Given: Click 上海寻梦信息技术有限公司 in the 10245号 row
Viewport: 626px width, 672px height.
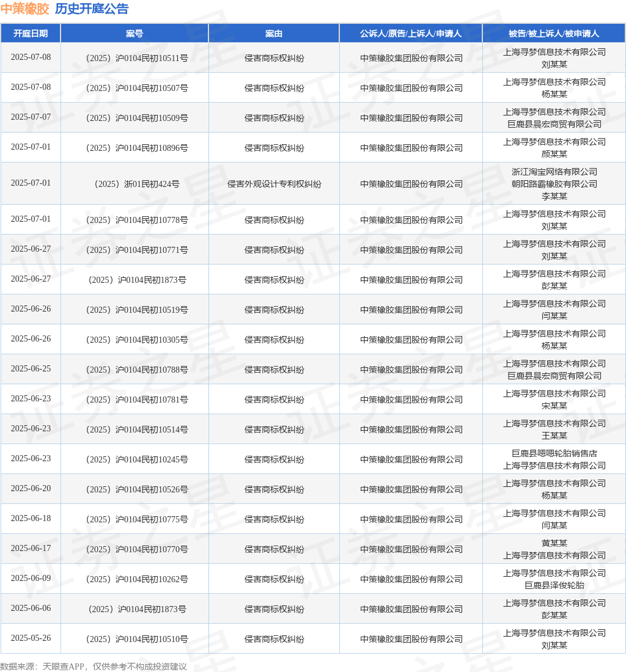Looking at the screenshot, I should [x=554, y=466].
